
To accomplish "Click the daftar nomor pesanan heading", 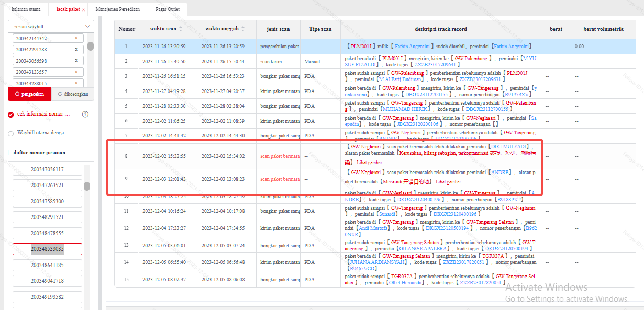I will click(39, 153).
